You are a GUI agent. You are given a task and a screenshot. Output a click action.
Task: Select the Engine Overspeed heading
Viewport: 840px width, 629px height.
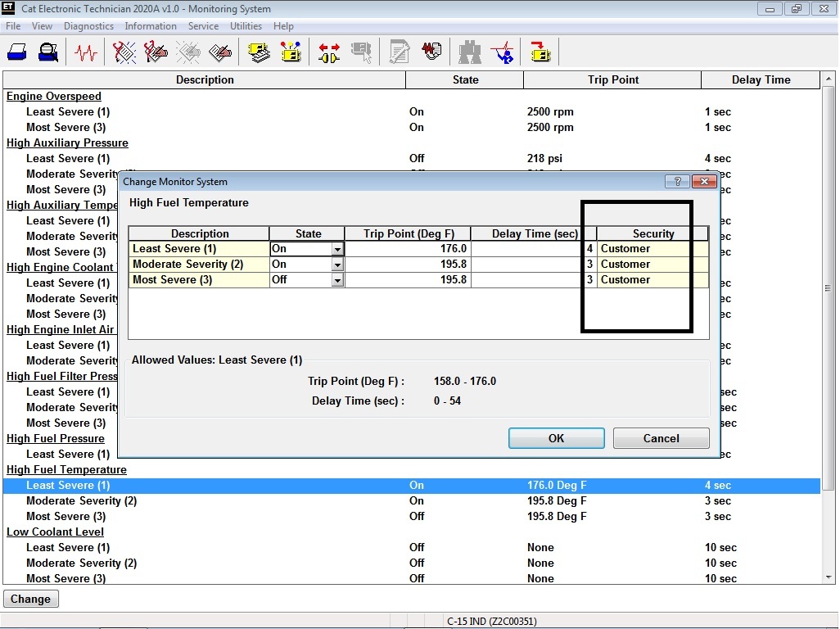[53, 97]
